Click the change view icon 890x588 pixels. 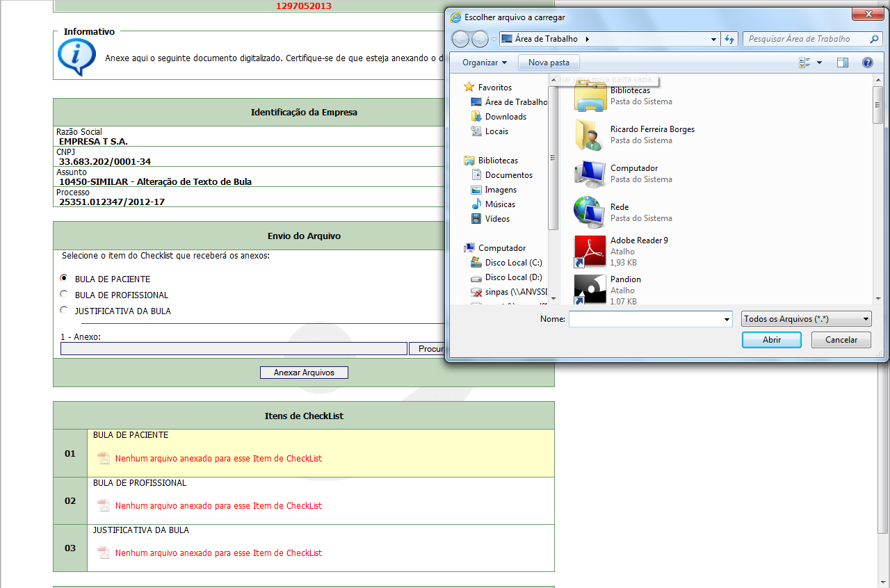coord(805,63)
